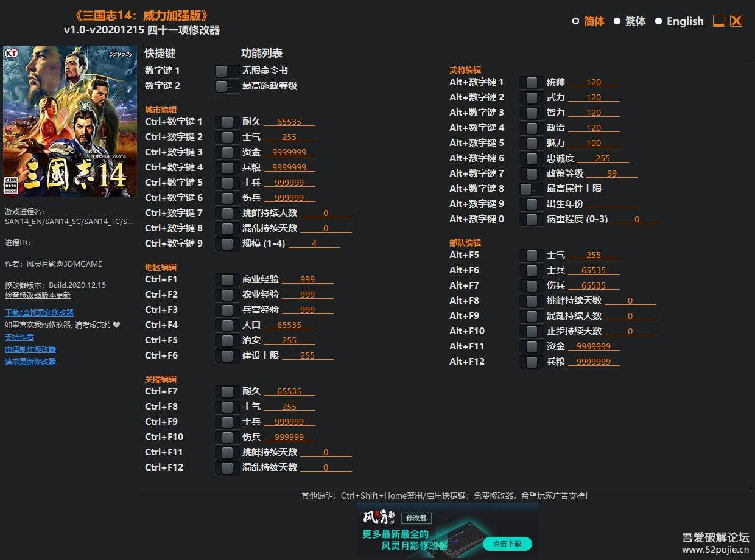
Task: Open the 下载/查找更多修改器 link
Action: click(x=39, y=312)
